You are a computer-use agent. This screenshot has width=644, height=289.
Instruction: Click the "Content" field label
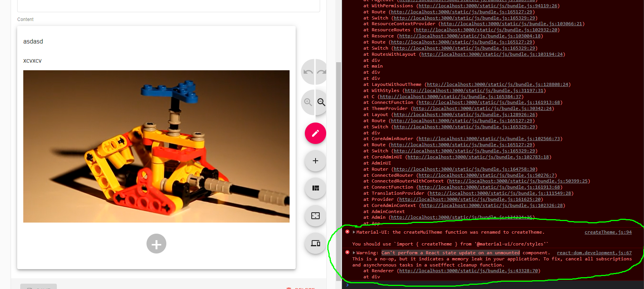(26, 19)
